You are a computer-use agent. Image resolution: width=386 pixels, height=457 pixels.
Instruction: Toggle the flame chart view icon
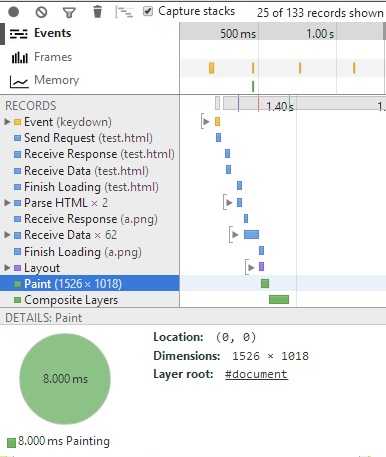(124, 12)
